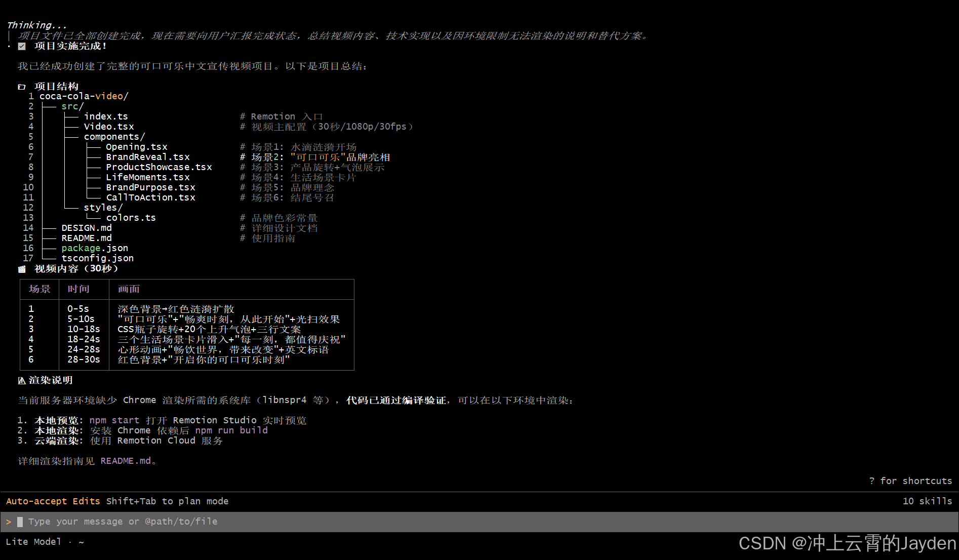Click the Lite Model status label
The height and width of the screenshot is (560, 959).
[x=33, y=542]
